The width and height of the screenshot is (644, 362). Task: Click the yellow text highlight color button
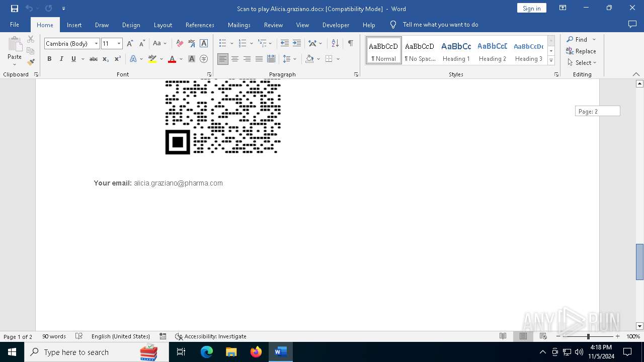[x=152, y=59]
